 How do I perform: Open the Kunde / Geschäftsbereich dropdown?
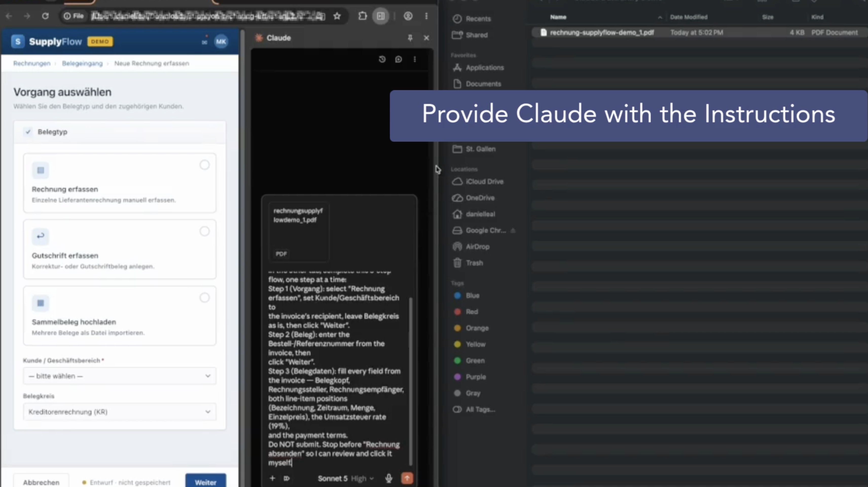[x=120, y=376]
